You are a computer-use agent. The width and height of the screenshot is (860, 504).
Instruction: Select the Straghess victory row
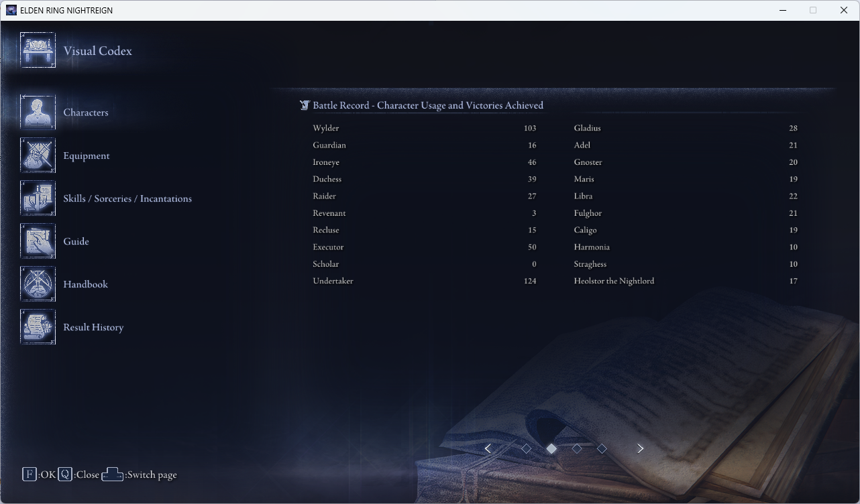tap(686, 264)
